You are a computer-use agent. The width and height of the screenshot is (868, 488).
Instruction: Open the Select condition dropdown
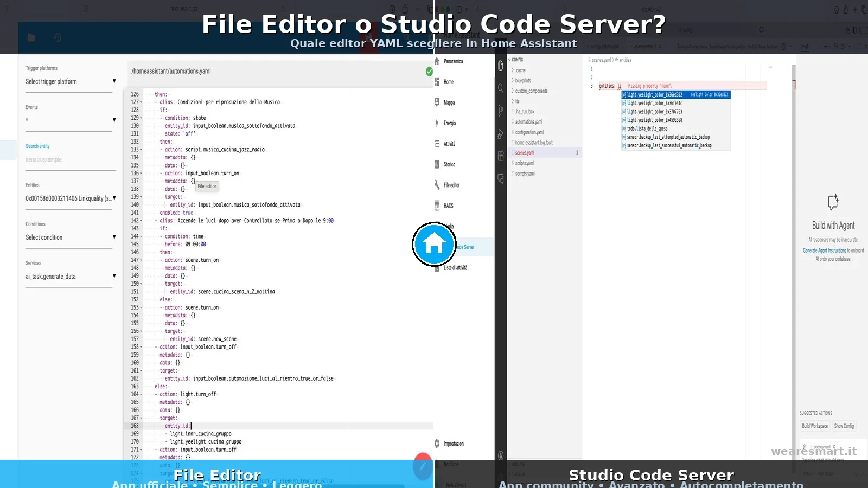tap(71, 237)
